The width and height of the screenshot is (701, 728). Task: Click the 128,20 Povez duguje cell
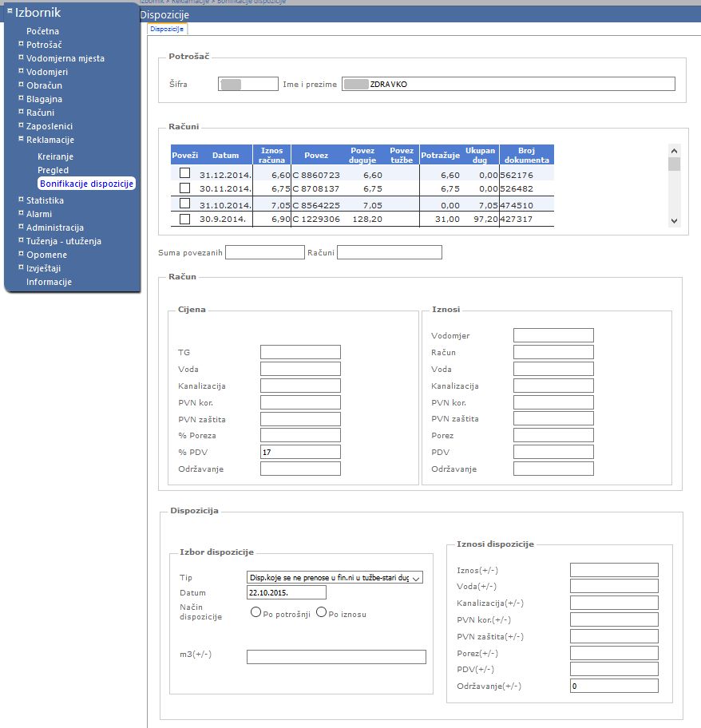pos(367,219)
